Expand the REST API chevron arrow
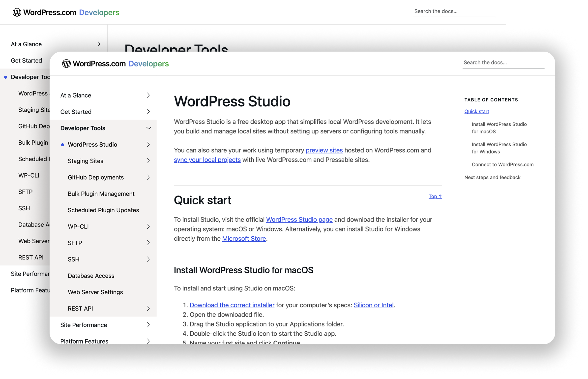Screen dimensions: 588x379 point(148,309)
